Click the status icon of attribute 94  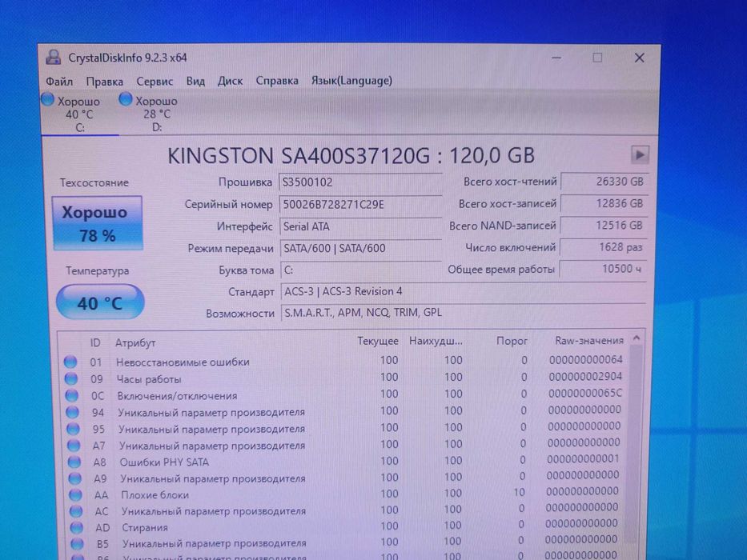coord(72,412)
